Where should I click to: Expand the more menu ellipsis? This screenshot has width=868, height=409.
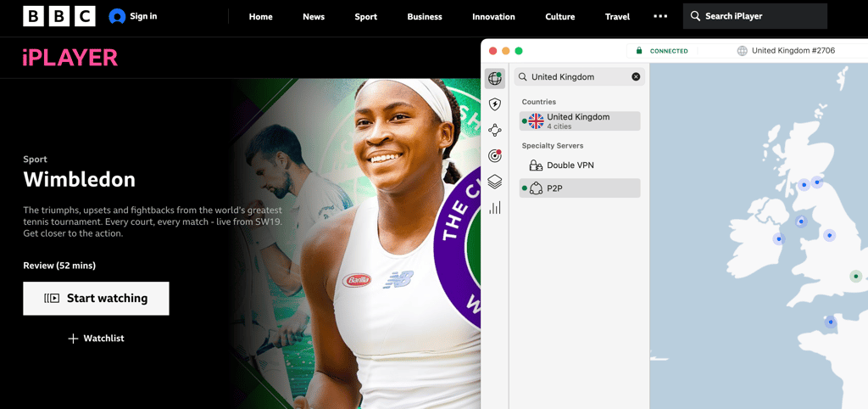pos(660,16)
